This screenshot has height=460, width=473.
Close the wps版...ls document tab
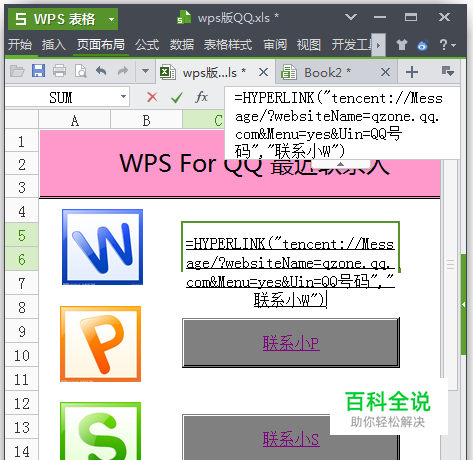(x=263, y=72)
